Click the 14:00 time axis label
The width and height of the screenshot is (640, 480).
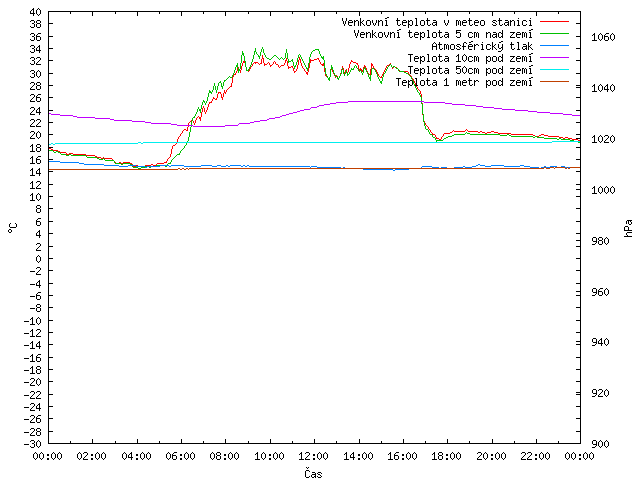(358, 456)
